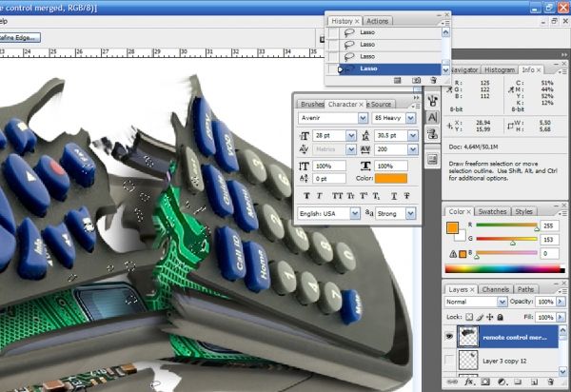Select the highlighted Lasso history state
571x392 pixels.
pos(389,69)
